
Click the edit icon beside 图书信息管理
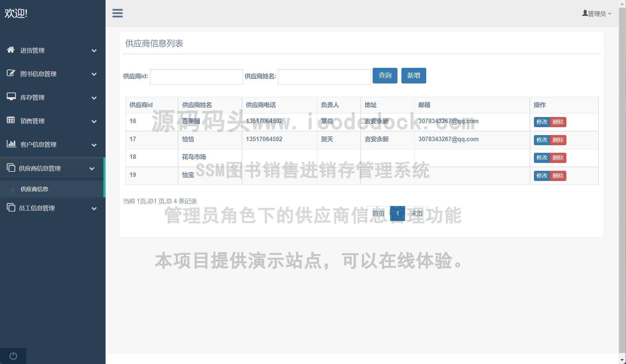tap(11, 73)
